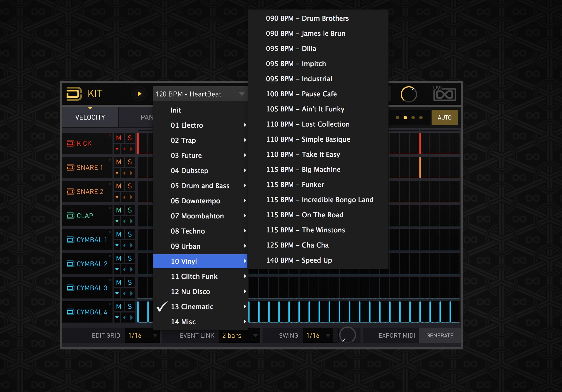Shift CYMBAL 2 pattern left arrow
Viewport: 562px width, 392px height.
coord(125,269)
